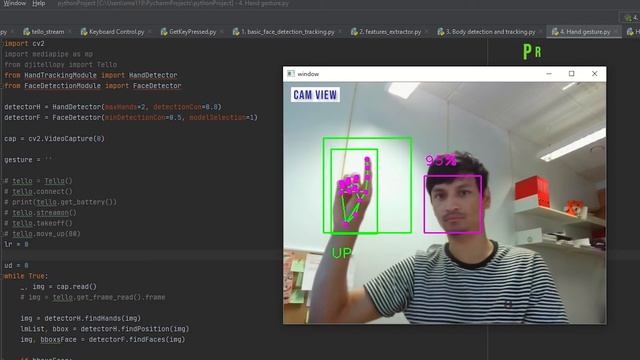
Task: Click the camera feed image in the popup
Action: pyautogui.click(x=444, y=203)
